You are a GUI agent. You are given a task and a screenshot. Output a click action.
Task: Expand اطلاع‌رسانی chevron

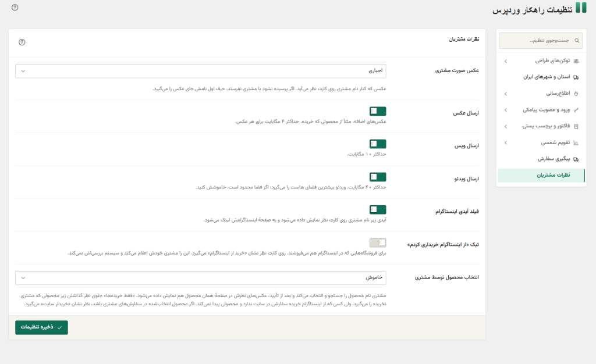click(506, 94)
